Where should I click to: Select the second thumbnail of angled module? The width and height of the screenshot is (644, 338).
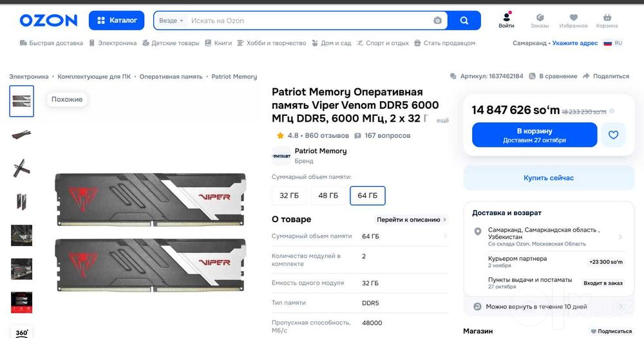point(21,134)
